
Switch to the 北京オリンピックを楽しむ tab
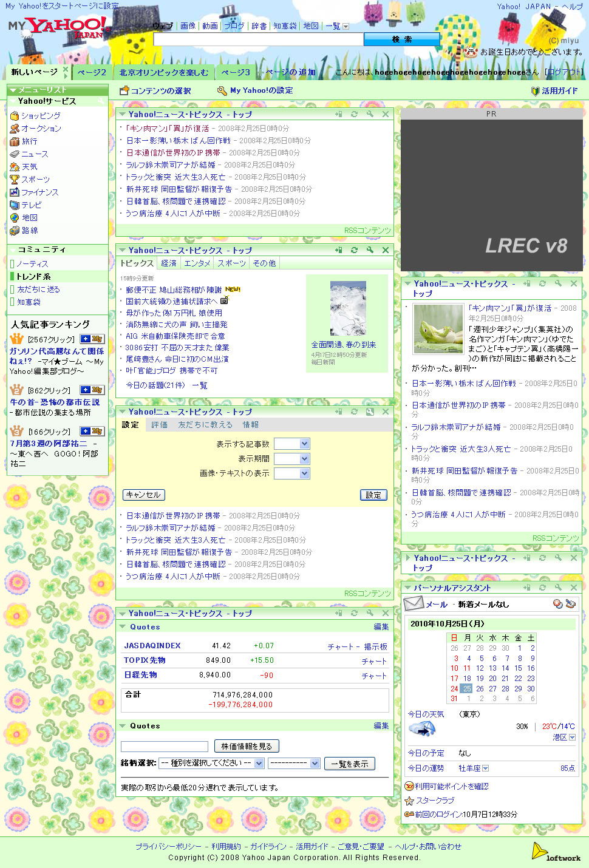[163, 72]
